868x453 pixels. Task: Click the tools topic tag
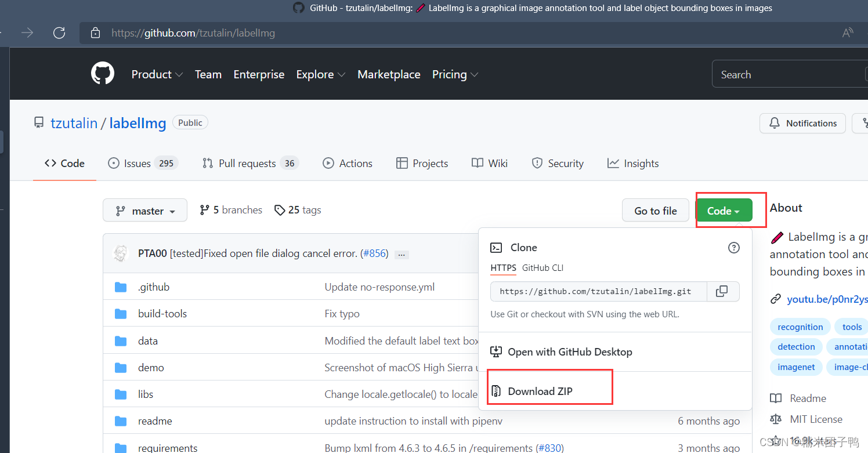point(852,327)
